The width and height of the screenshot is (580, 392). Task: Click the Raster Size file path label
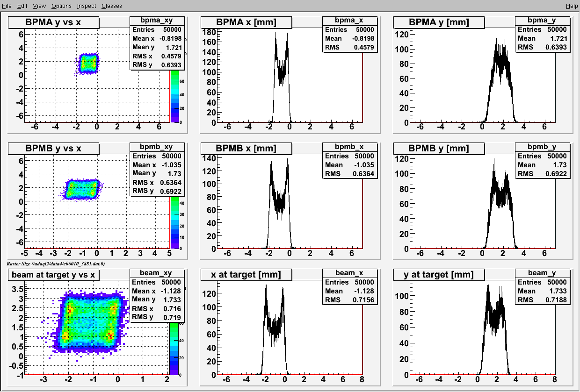point(56,264)
